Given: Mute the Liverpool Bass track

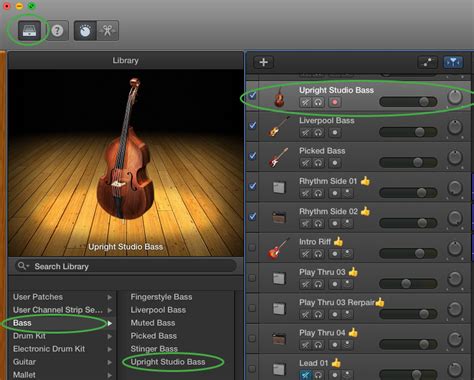Looking at the screenshot, I should click(305, 133).
